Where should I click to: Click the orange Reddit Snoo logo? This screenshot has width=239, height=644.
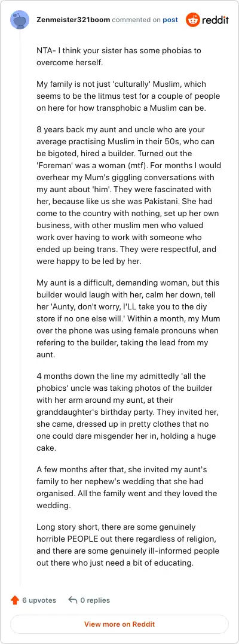click(x=192, y=20)
